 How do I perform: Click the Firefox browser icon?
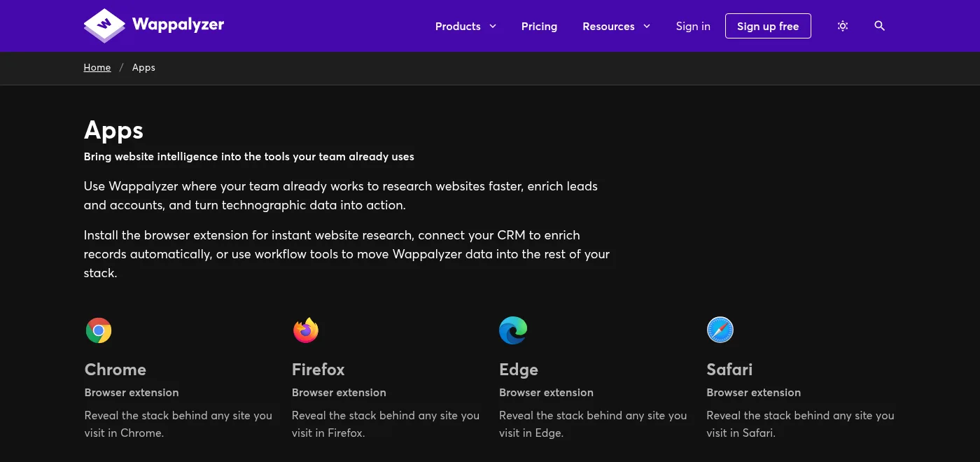tap(306, 330)
